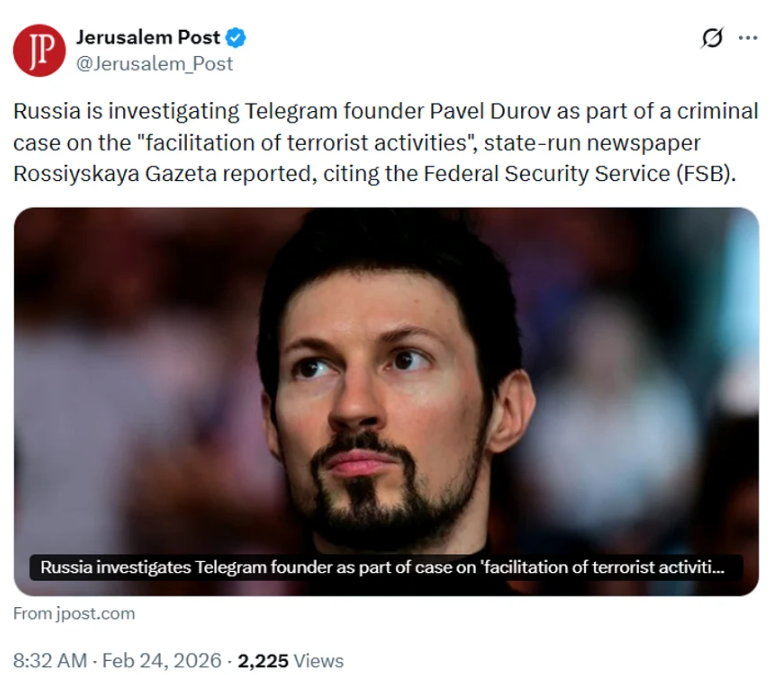Click 'Rossiyskaya Gazeta' in the post text
This screenshot has width=775, height=675.
point(115,174)
